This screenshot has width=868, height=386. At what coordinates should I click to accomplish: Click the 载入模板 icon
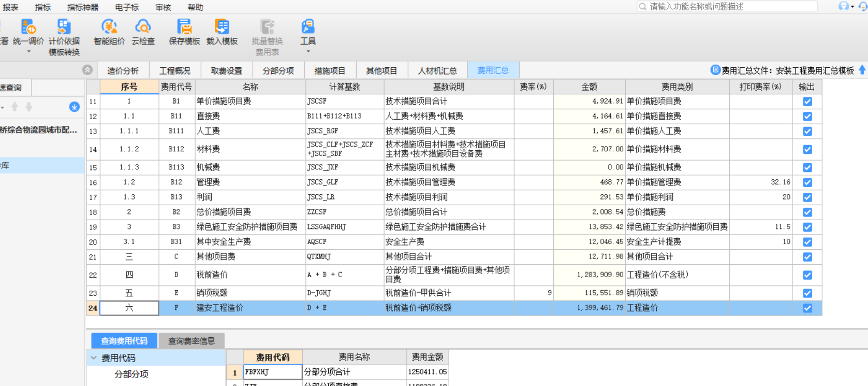[x=222, y=26]
